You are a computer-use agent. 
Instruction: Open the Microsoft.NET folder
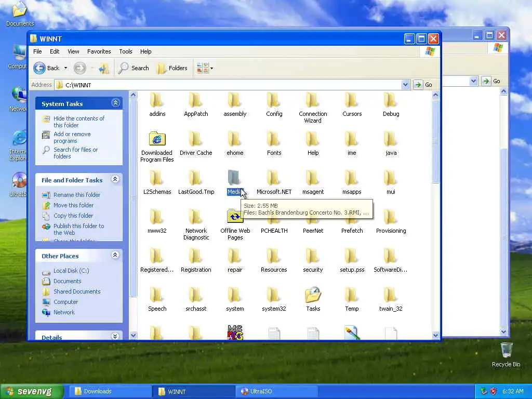tap(274, 182)
